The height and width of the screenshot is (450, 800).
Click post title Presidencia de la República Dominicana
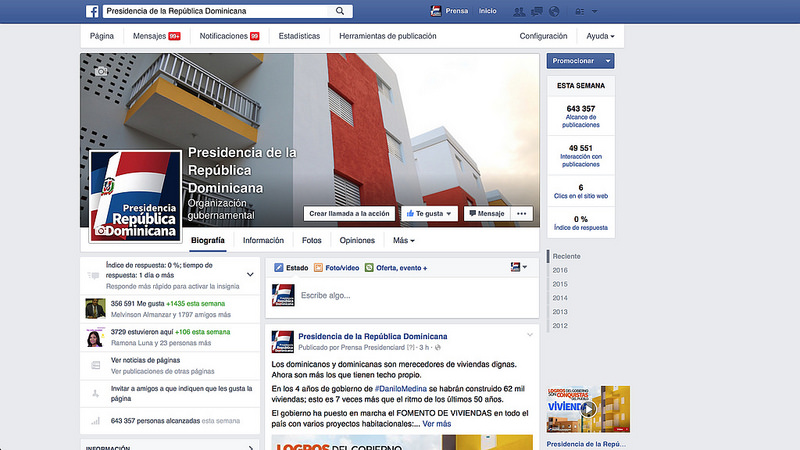pos(372,336)
